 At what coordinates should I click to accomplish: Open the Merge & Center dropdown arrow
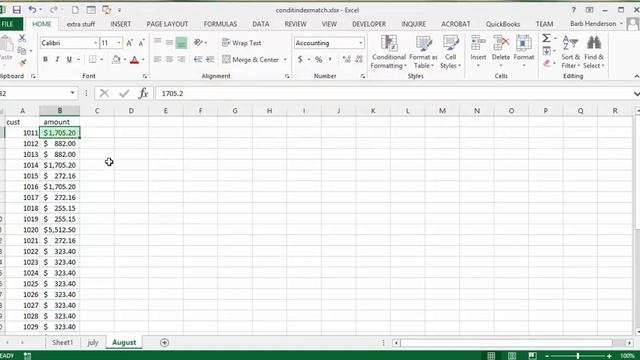pos(285,60)
